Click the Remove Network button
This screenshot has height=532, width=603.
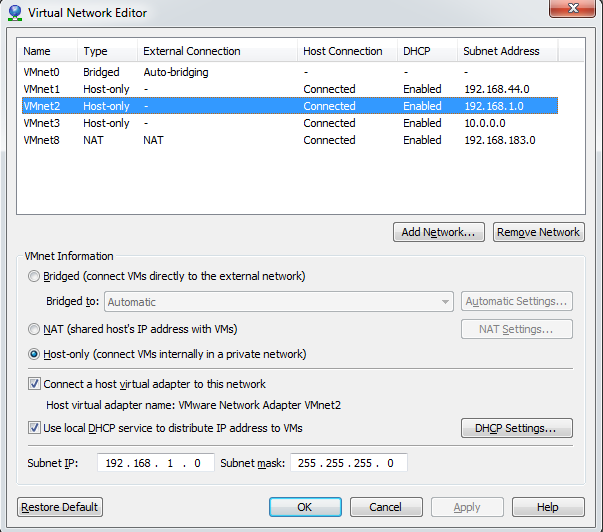click(539, 232)
